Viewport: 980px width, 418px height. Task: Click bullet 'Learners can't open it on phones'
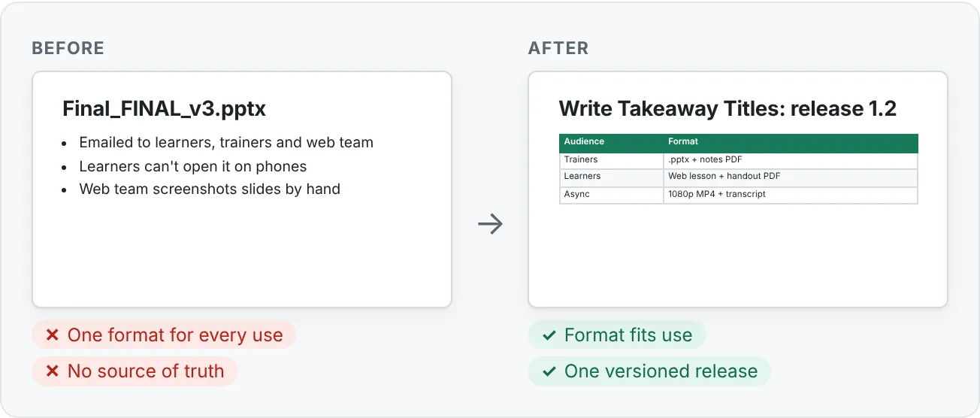(193, 166)
